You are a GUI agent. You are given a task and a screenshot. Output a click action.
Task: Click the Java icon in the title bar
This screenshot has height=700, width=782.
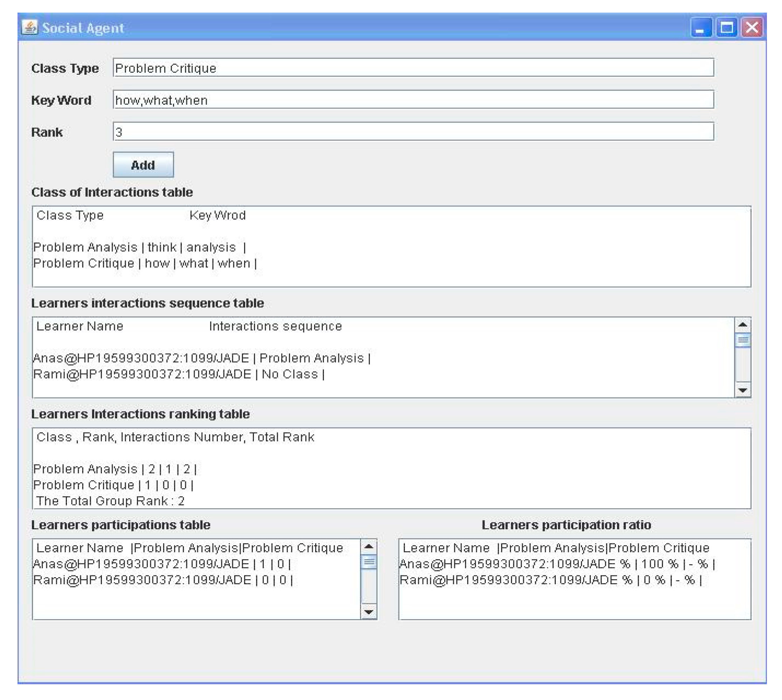[29, 27]
